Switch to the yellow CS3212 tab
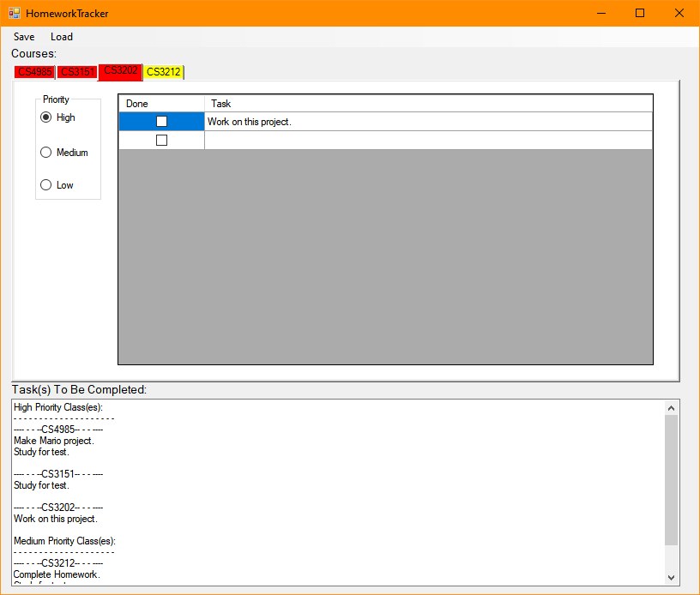This screenshot has width=700, height=595. 163,72
